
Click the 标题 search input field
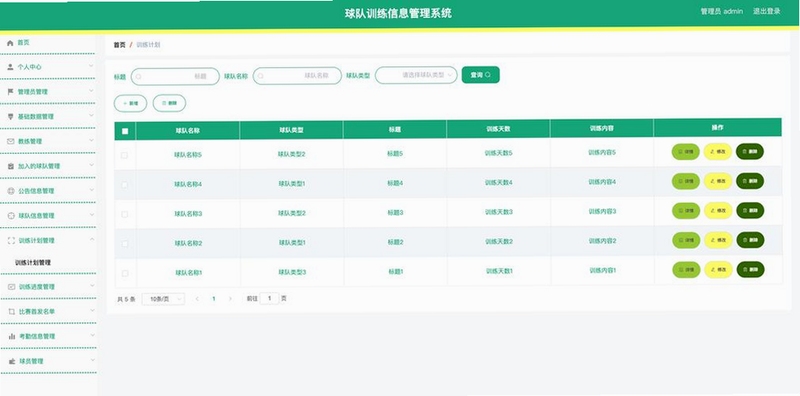[175, 77]
